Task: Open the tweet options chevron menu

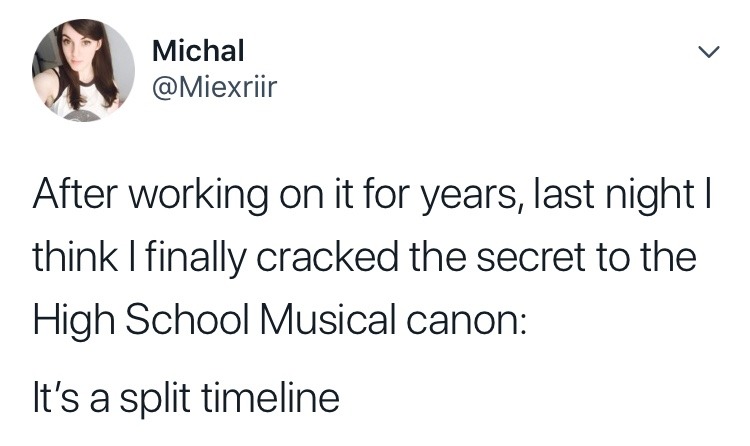Action: [x=707, y=52]
